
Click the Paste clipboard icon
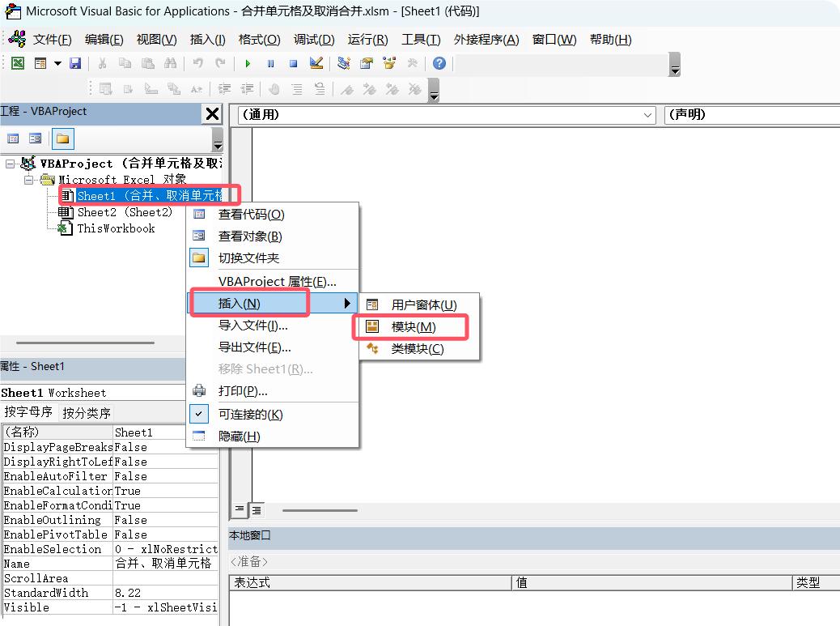pos(148,63)
